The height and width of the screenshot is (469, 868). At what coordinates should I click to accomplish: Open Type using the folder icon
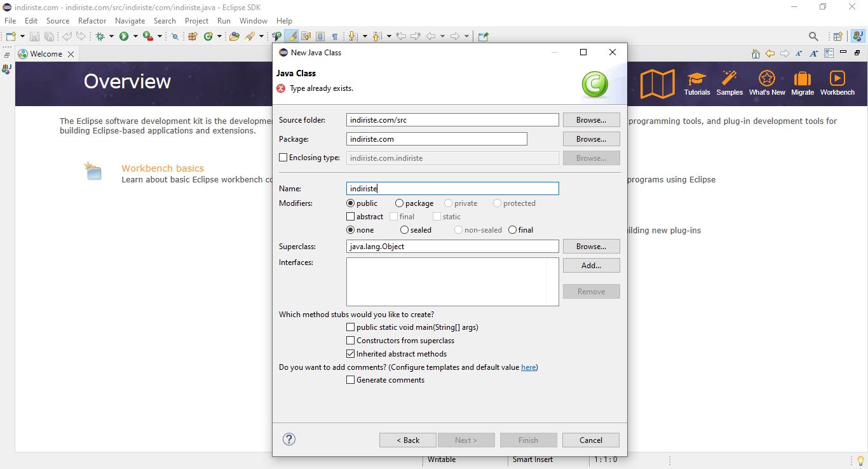(x=234, y=36)
